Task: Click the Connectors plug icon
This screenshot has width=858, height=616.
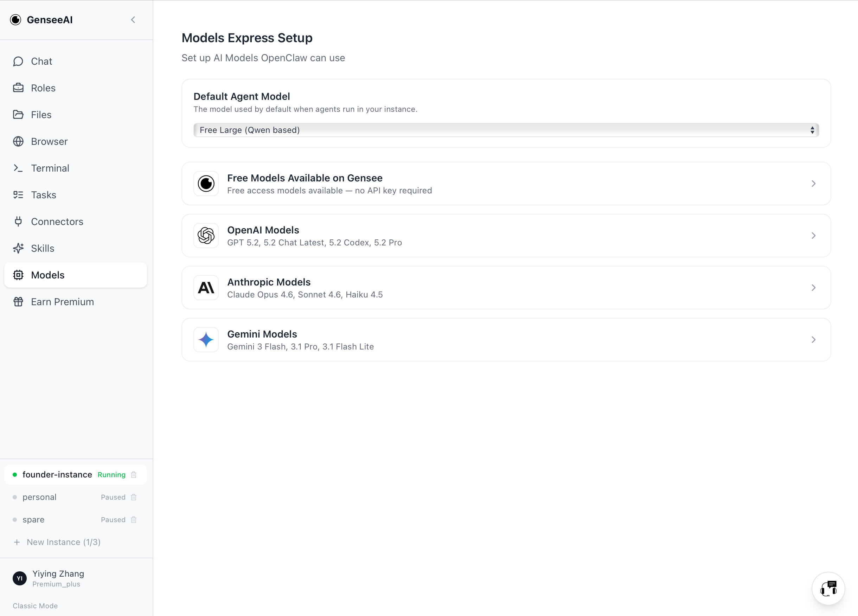Action: pyautogui.click(x=18, y=222)
